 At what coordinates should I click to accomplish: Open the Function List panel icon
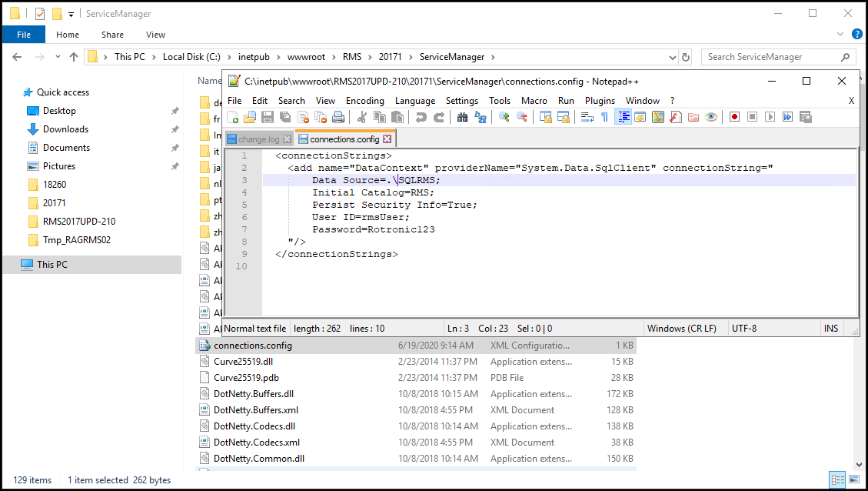click(x=676, y=118)
